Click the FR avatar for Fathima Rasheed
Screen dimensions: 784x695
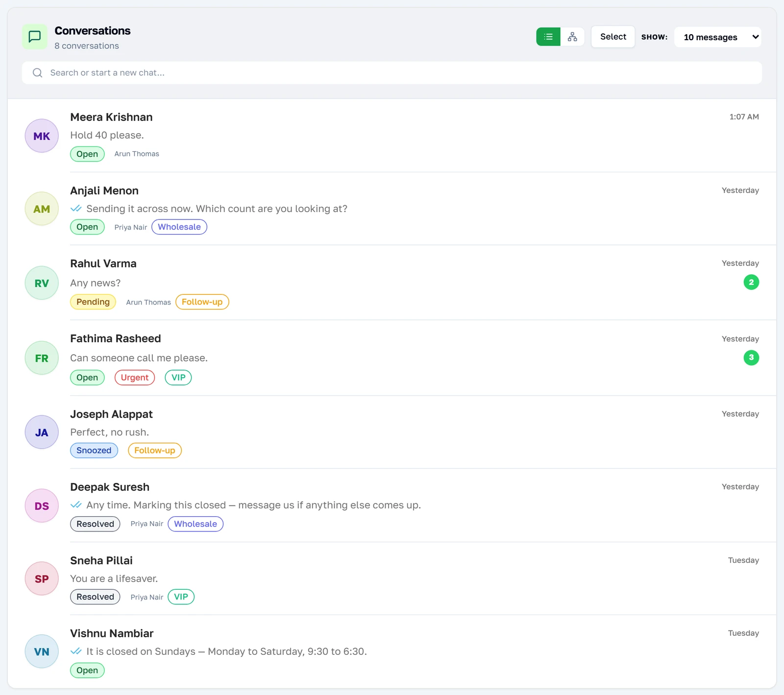pyautogui.click(x=42, y=358)
